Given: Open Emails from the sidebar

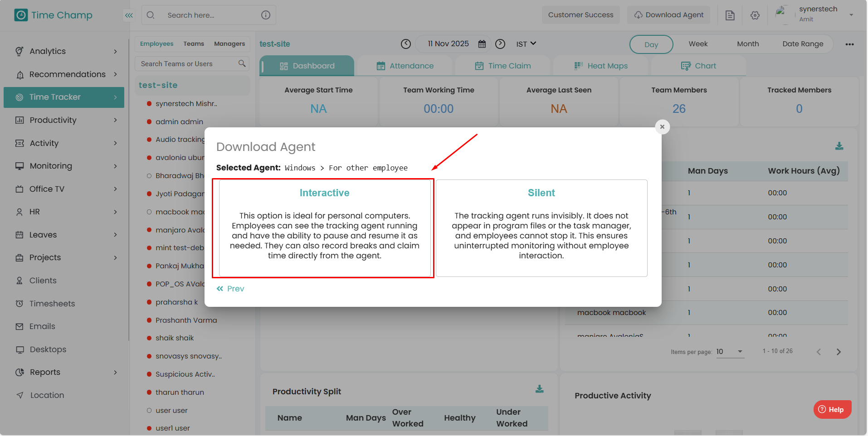Looking at the screenshot, I should click(x=42, y=326).
